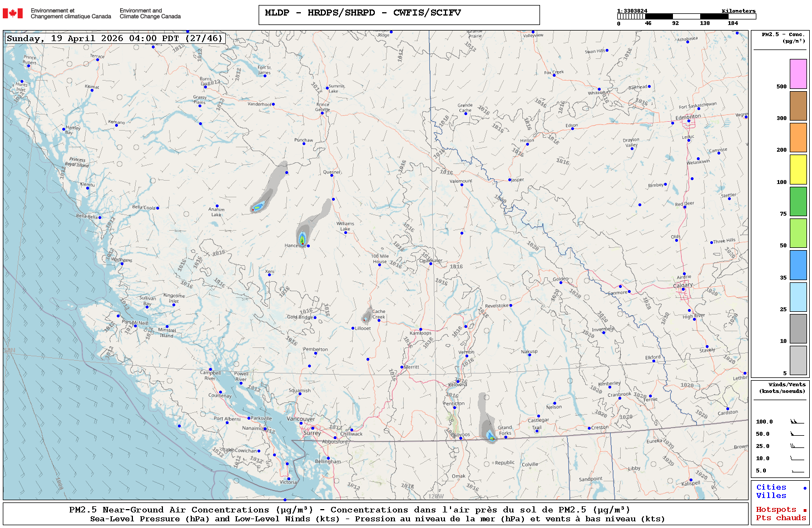Click the Environment and Climate Change Canada text

click(150, 13)
